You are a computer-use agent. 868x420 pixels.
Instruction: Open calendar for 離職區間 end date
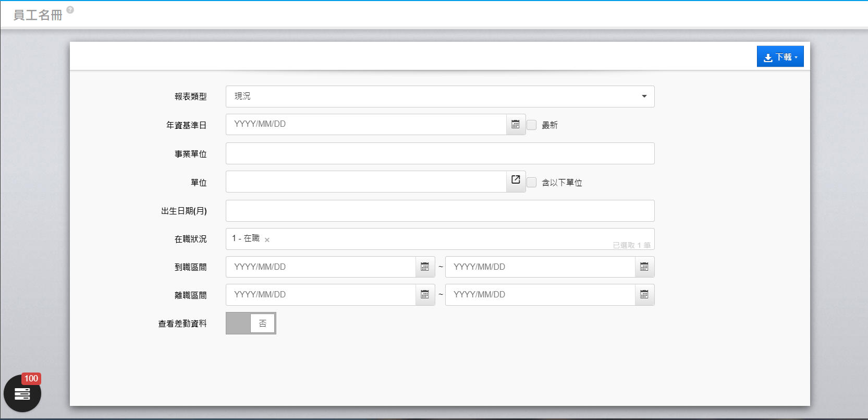coord(644,295)
